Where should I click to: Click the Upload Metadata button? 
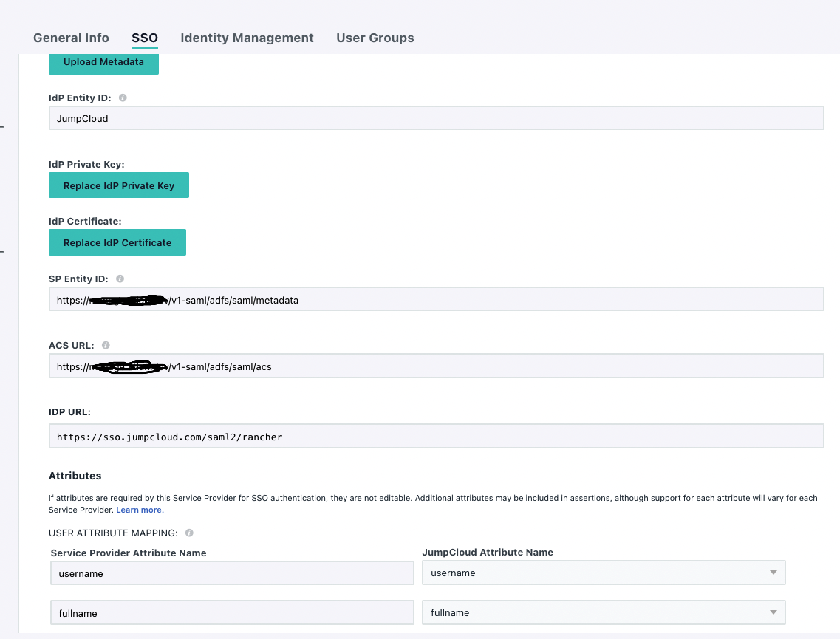tap(103, 62)
